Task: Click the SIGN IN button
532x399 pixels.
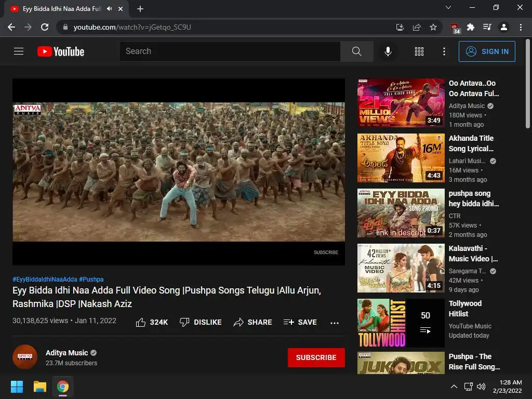Action: 487,51
